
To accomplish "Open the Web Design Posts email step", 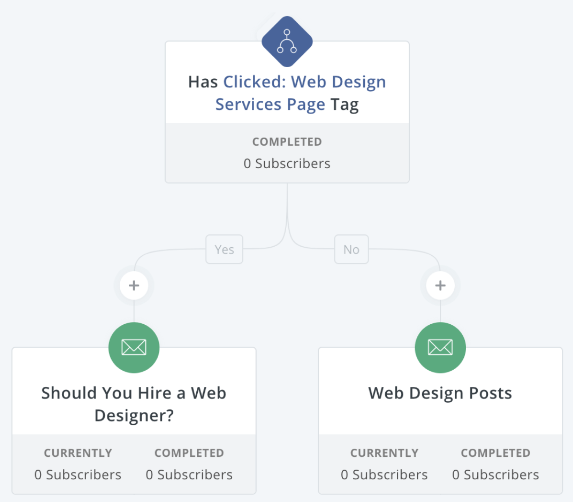I will tap(440, 393).
